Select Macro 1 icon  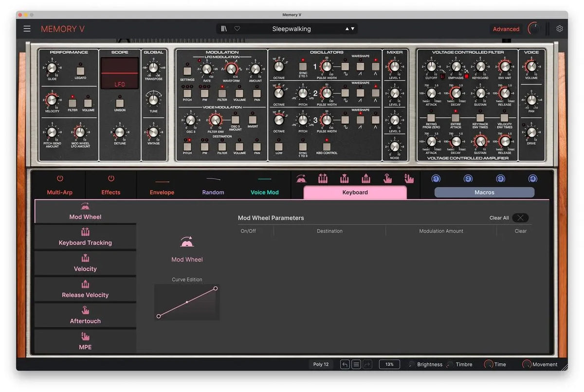436,179
